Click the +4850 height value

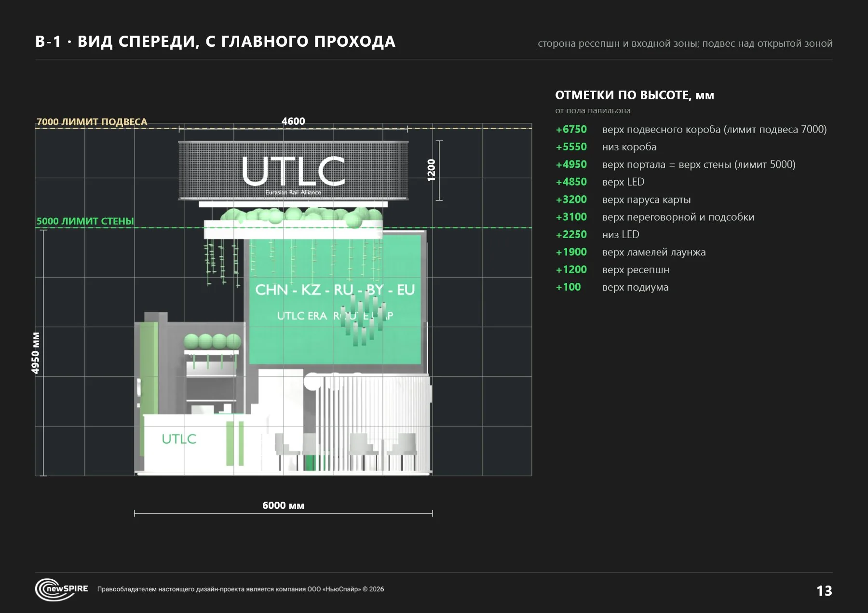coord(571,182)
